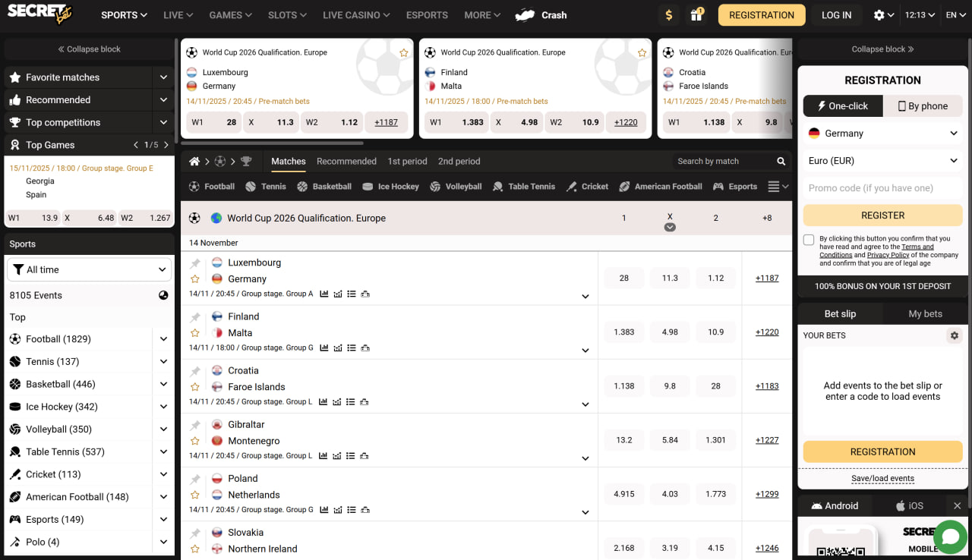Star the Luxembourg vs Germany featured card
This screenshot has height=560, width=972.
(404, 53)
